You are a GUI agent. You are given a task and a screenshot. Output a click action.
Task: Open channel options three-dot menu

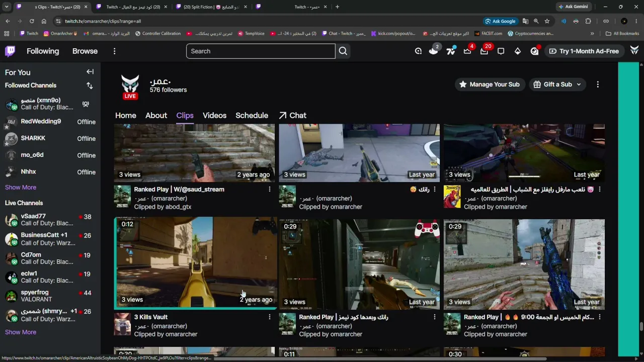598,84
